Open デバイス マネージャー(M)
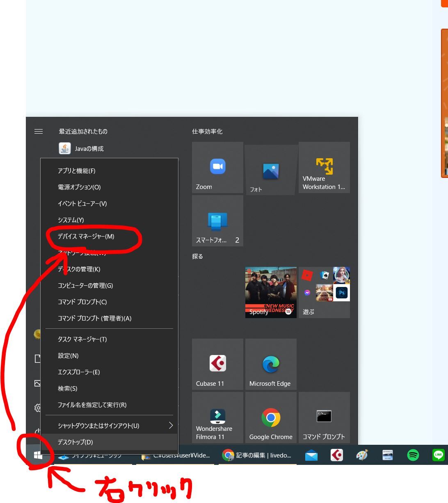 (x=109, y=236)
